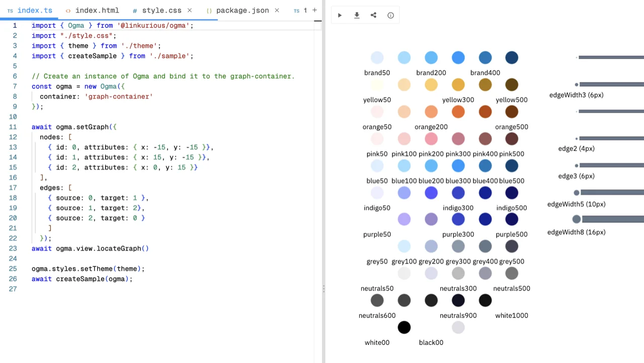
Task: Select the neutrals300 color node
Action: pyautogui.click(x=458, y=273)
